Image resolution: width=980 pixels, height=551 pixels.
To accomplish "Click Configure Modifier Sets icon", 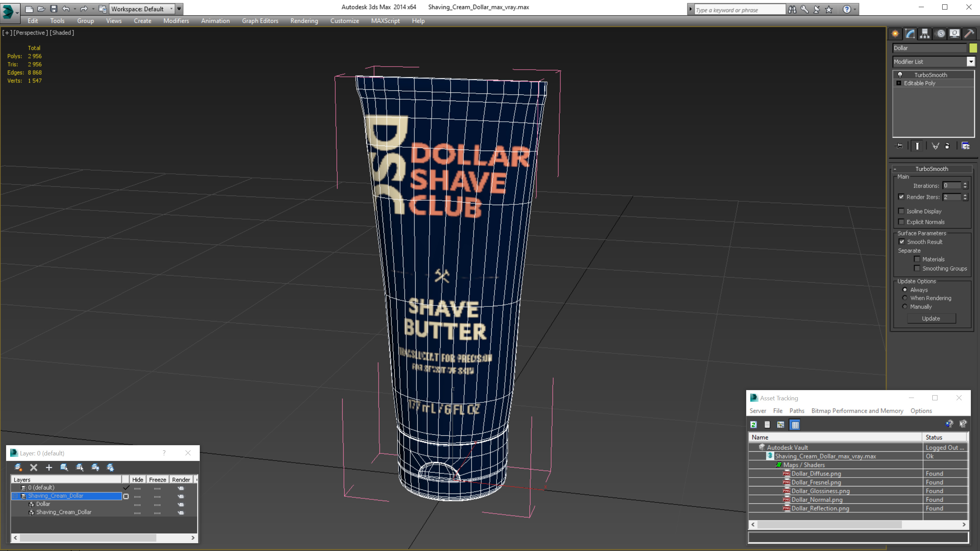I will point(966,146).
